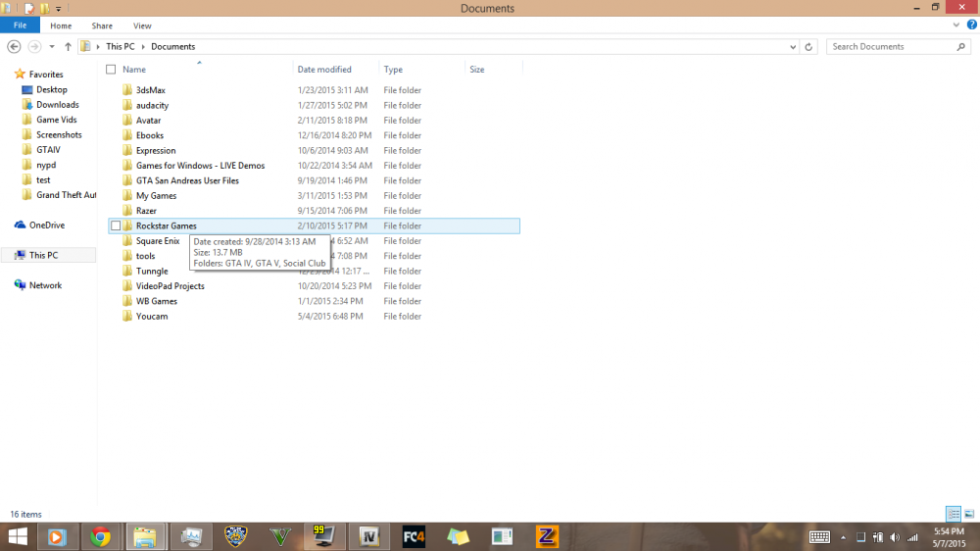Go back using the Back arrow button

[14, 46]
